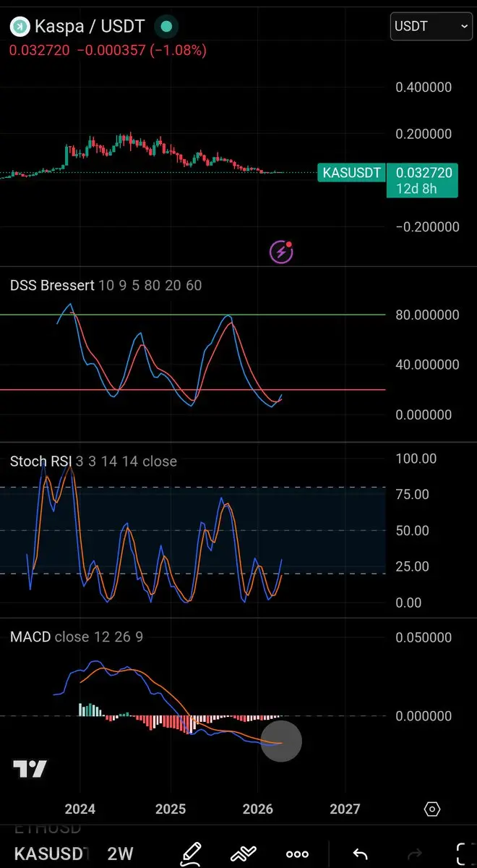This screenshot has height=868, width=477.
Task: Click the 2024 time axis label
Action: [x=79, y=809]
